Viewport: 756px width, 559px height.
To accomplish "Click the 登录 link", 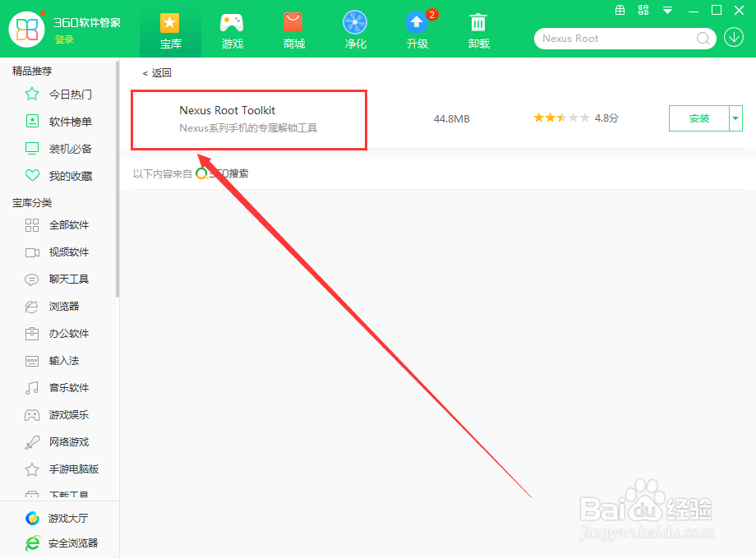I will coord(64,39).
